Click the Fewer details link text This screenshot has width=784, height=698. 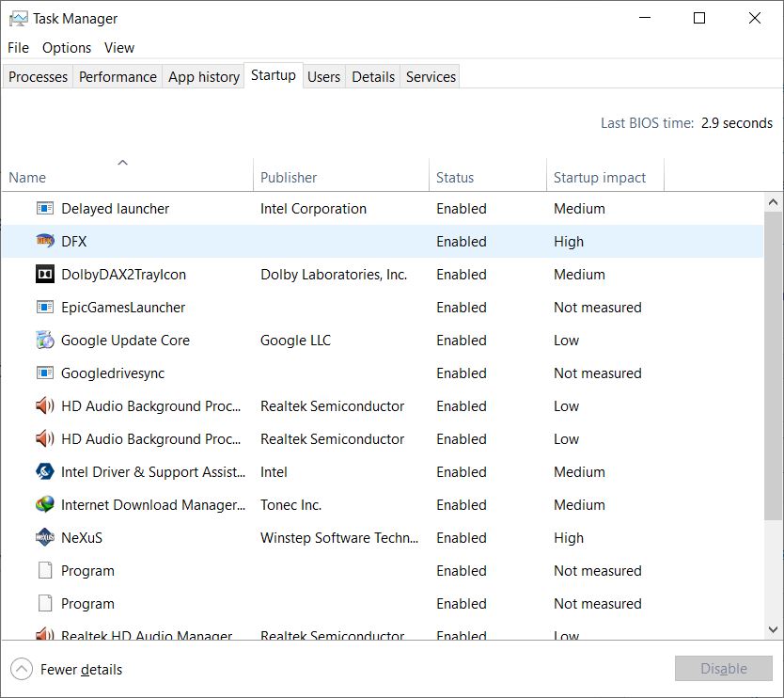coord(81,670)
